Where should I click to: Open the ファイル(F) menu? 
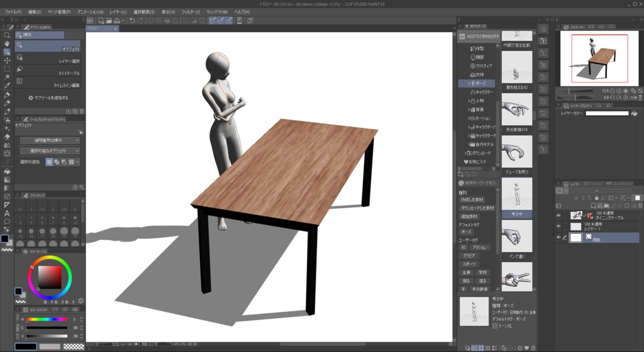coord(13,12)
